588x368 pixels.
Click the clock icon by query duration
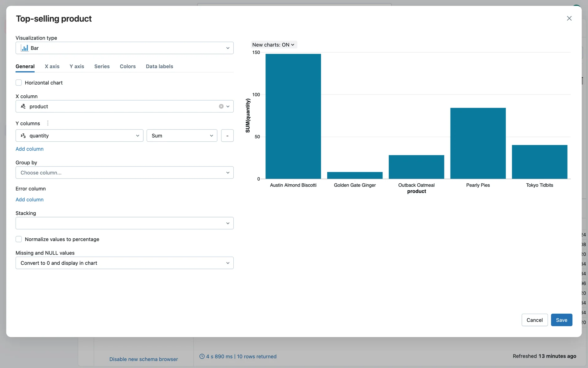[x=202, y=356]
